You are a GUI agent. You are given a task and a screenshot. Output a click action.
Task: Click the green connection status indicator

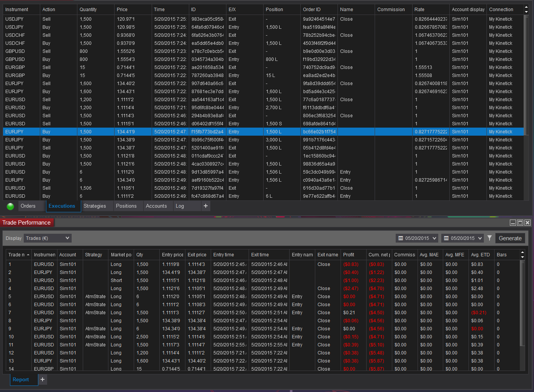click(x=10, y=207)
